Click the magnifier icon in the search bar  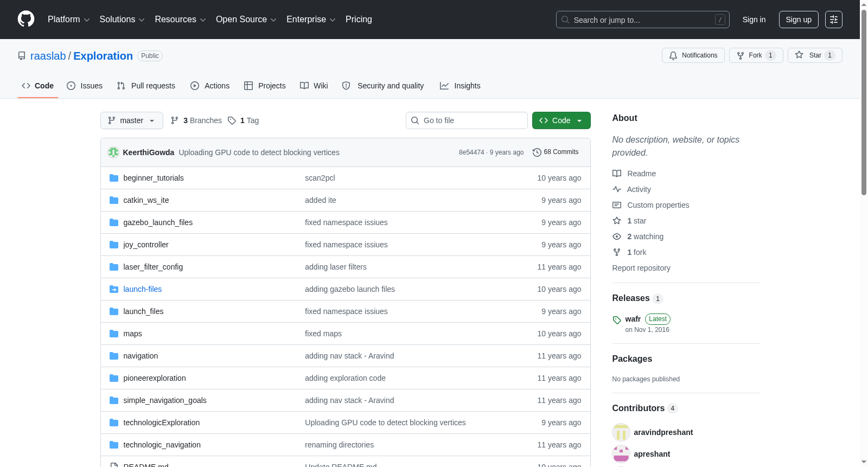tap(565, 20)
